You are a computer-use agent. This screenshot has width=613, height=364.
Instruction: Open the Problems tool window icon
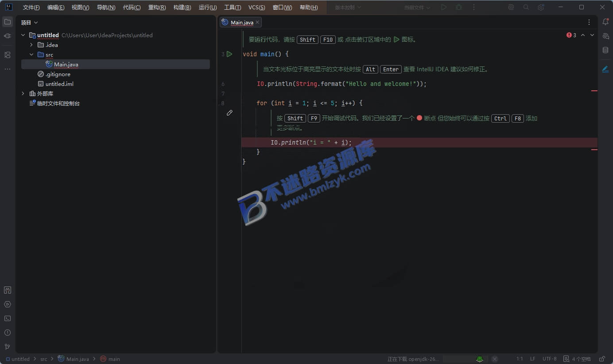point(8,333)
